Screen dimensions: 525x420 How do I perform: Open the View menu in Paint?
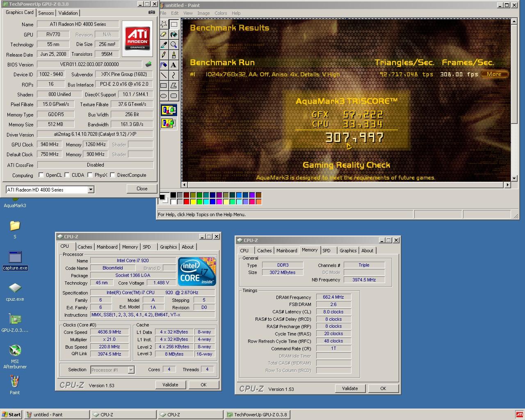pos(188,13)
